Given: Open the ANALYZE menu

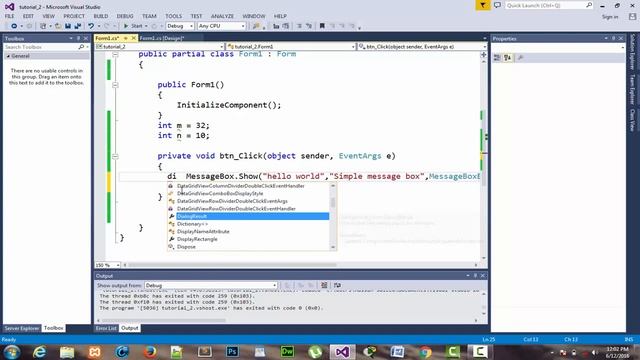Looking at the screenshot, I should [222, 16].
